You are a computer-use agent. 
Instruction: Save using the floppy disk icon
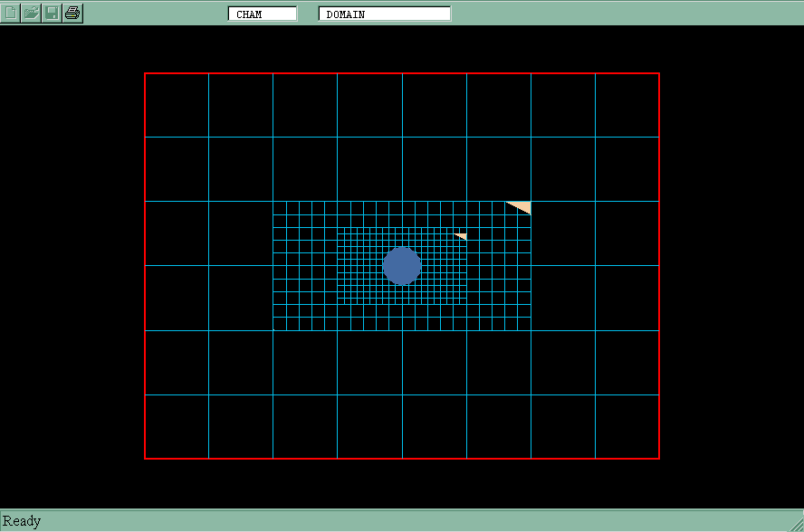click(x=53, y=13)
